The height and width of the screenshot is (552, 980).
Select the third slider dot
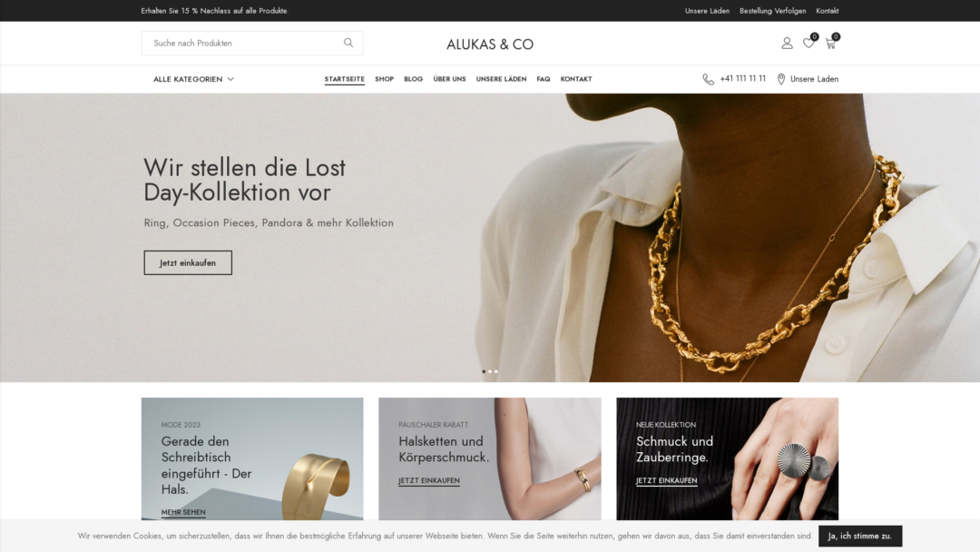[x=496, y=371]
